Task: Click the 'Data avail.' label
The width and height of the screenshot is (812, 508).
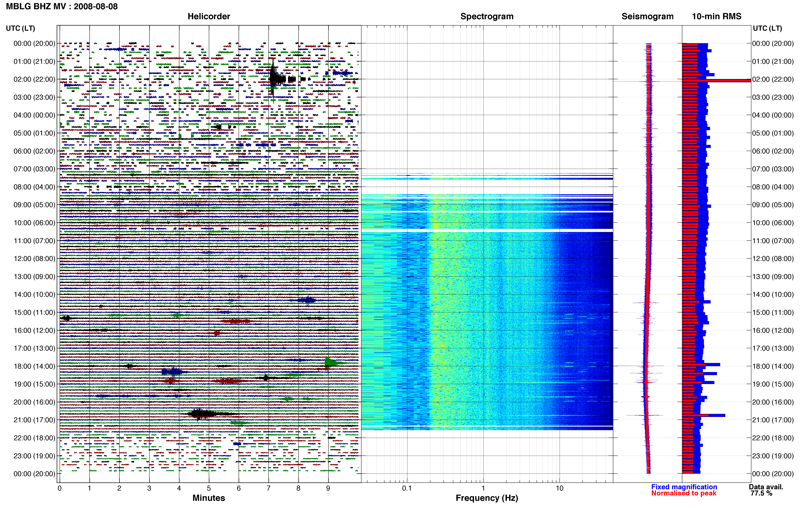Action: click(766, 487)
